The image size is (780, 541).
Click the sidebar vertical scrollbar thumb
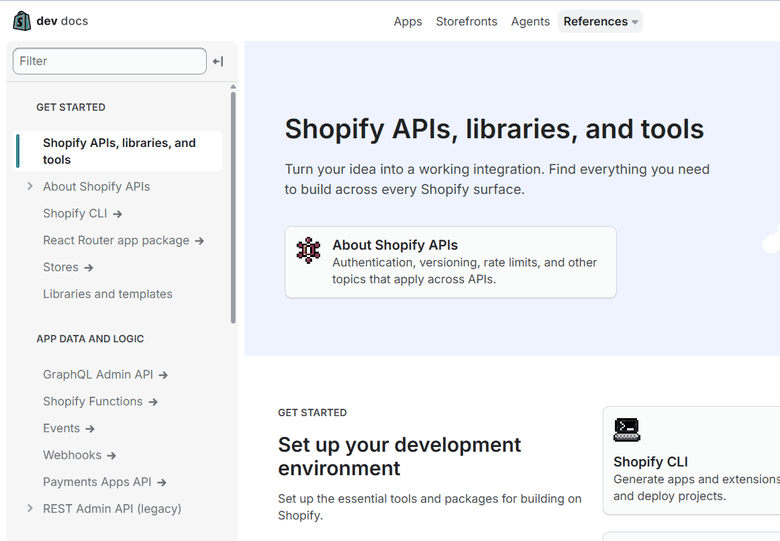(x=233, y=208)
